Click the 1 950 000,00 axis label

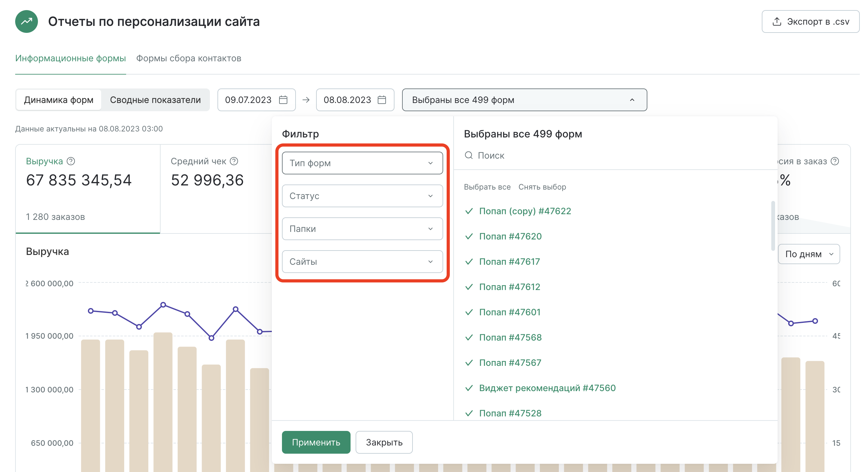(x=50, y=336)
